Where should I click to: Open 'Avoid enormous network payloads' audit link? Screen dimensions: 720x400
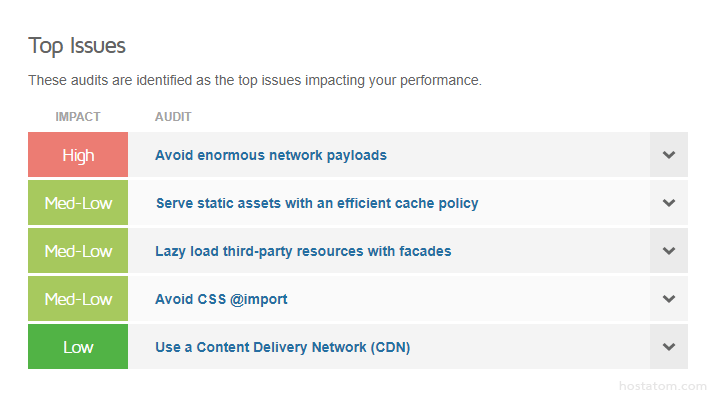(x=270, y=155)
